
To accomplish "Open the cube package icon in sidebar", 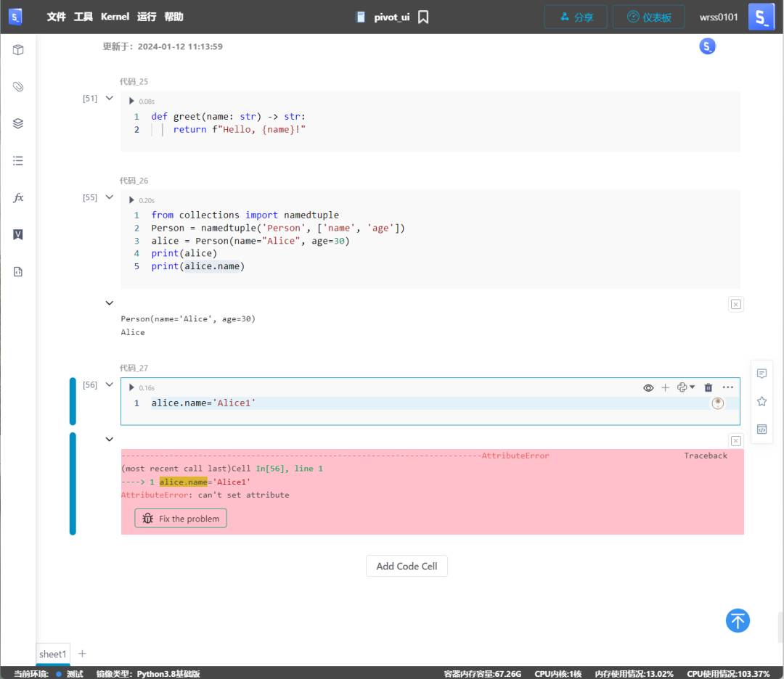I will [x=18, y=50].
